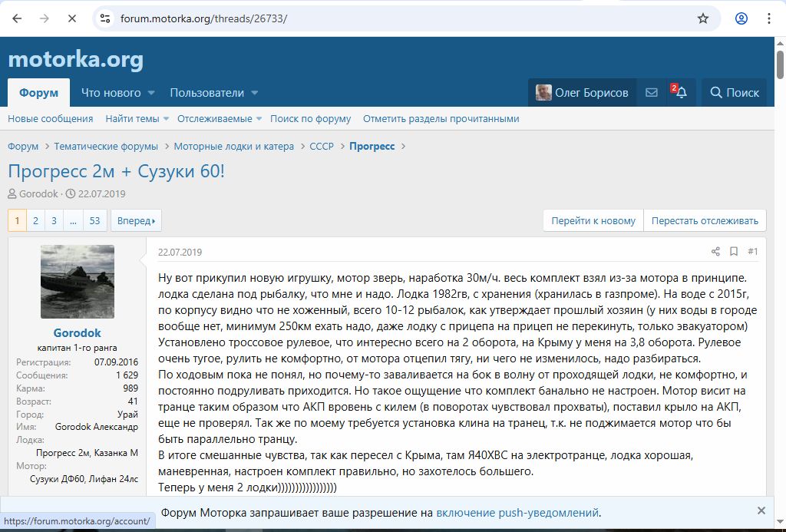The image size is (786, 532).
Task: Click the envelope messages icon
Action: click(651, 93)
